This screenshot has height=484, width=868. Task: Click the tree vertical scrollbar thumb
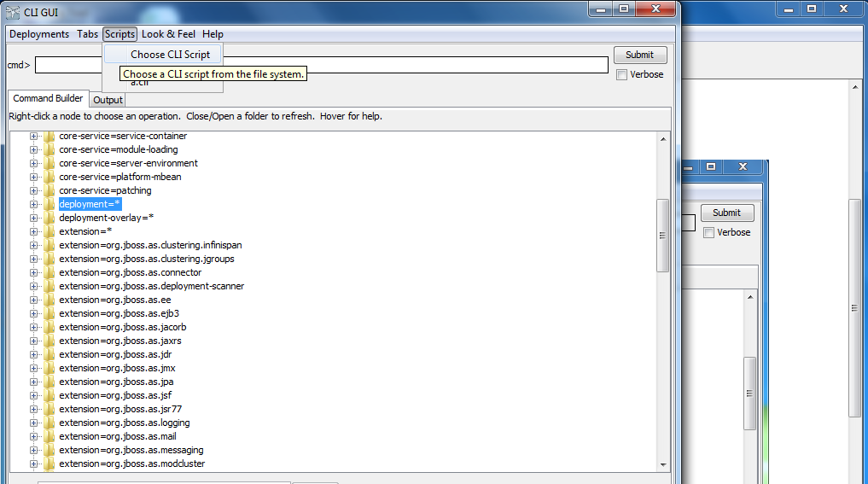point(662,236)
